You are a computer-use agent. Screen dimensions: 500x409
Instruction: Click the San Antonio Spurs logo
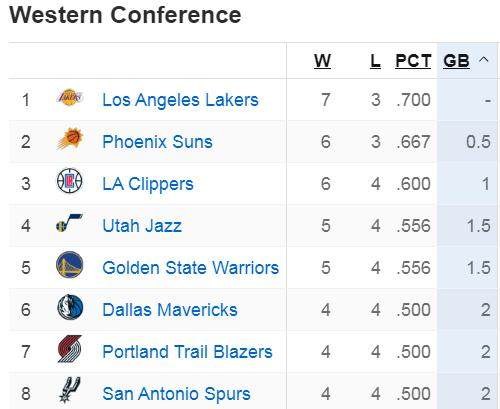[69, 390]
